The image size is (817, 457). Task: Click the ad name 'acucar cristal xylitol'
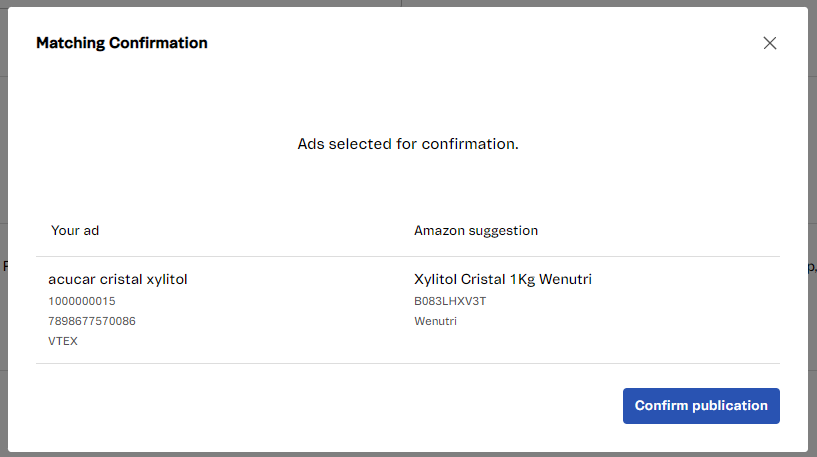click(118, 280)
